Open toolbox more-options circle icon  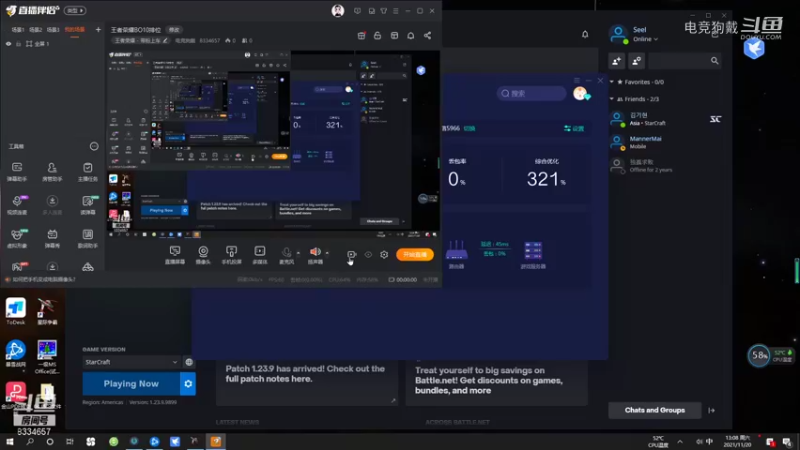(94, 146)
